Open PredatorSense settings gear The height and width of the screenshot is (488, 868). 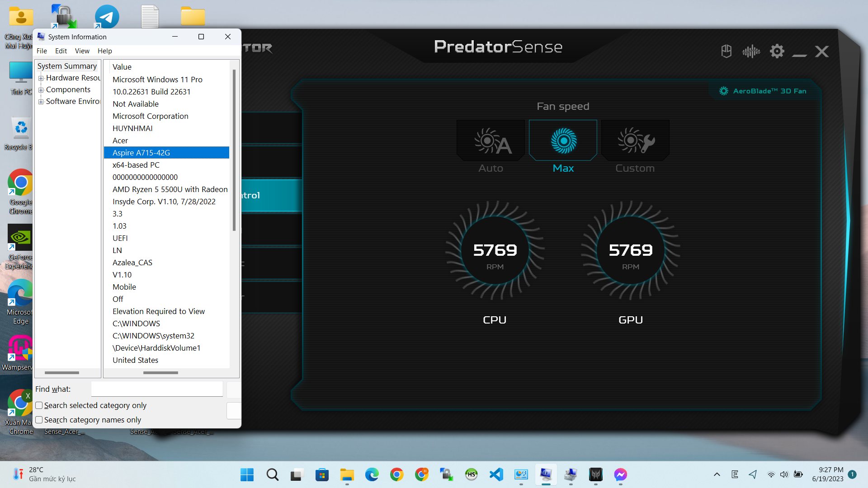(777, 51)
